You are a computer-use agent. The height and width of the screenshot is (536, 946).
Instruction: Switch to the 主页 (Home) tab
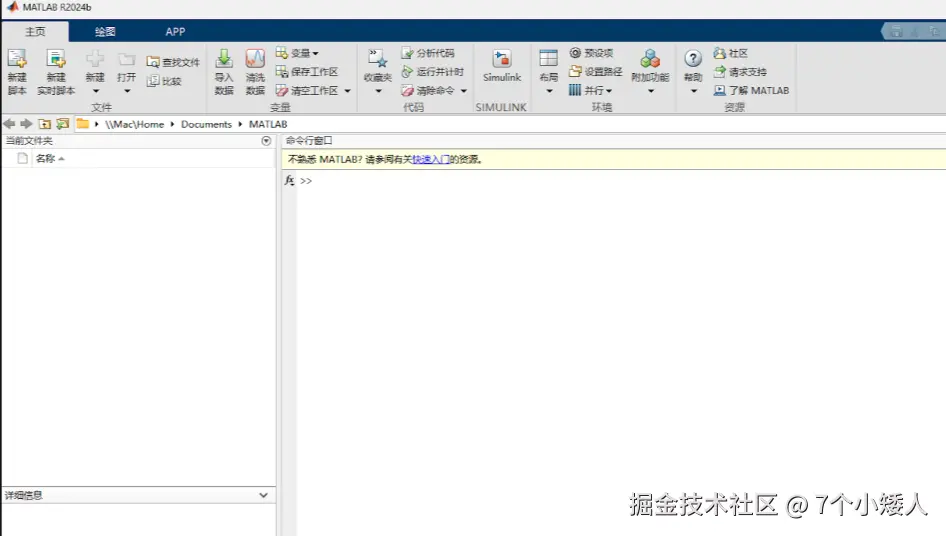(x=35, y=31)
